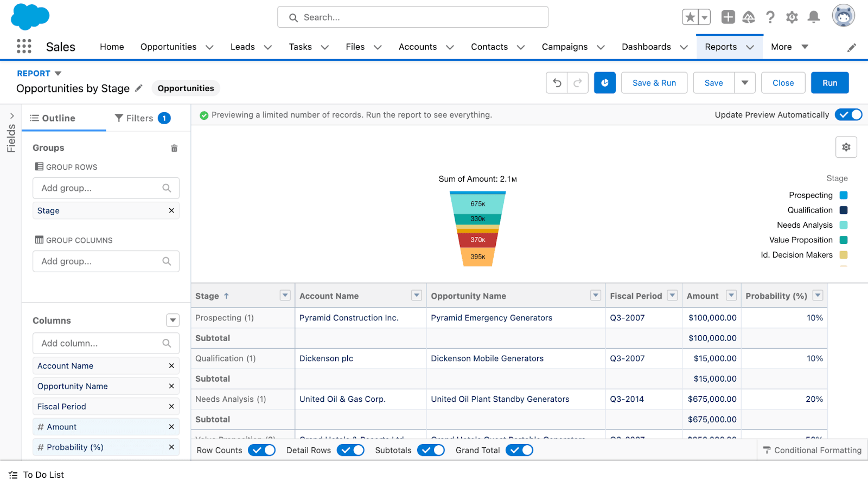Open the Amount column header menu
868x488 pixels.
pos(731,296)
